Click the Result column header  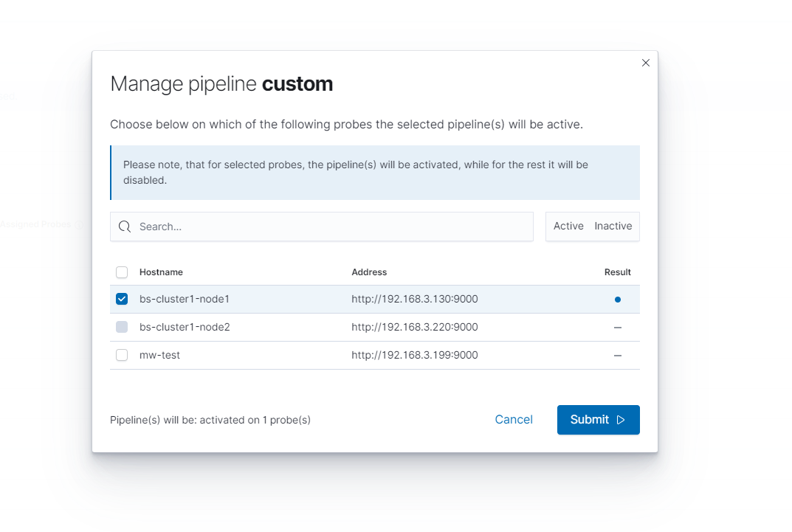point(618,272)
